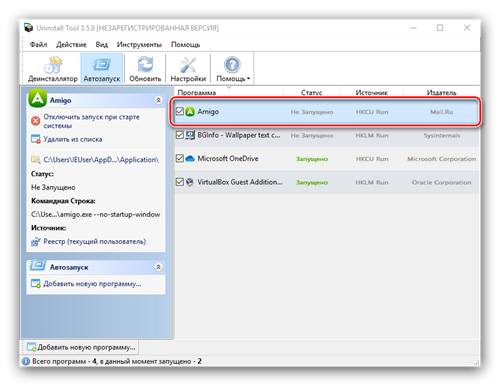Open the Действие menu

click(71, 45)
